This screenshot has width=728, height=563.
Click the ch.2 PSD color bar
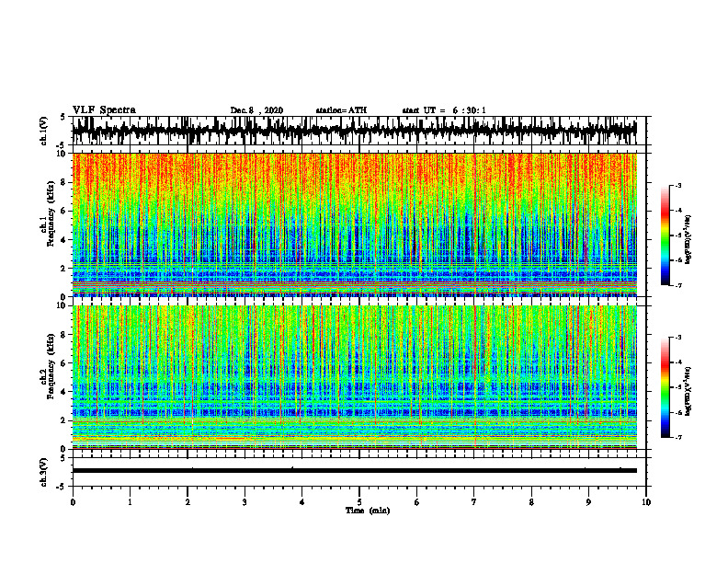tap(665, 387)
